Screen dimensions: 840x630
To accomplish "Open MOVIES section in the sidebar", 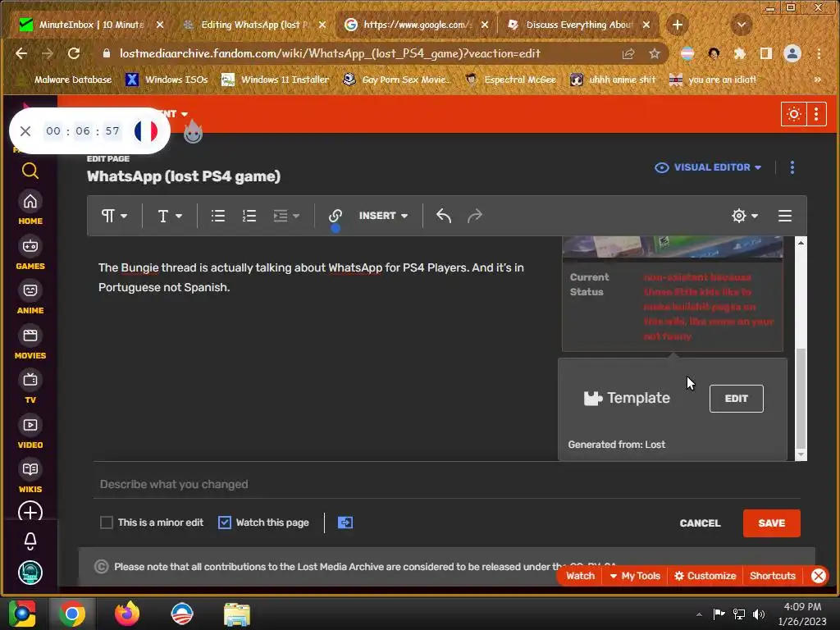I will click(30, 343).
